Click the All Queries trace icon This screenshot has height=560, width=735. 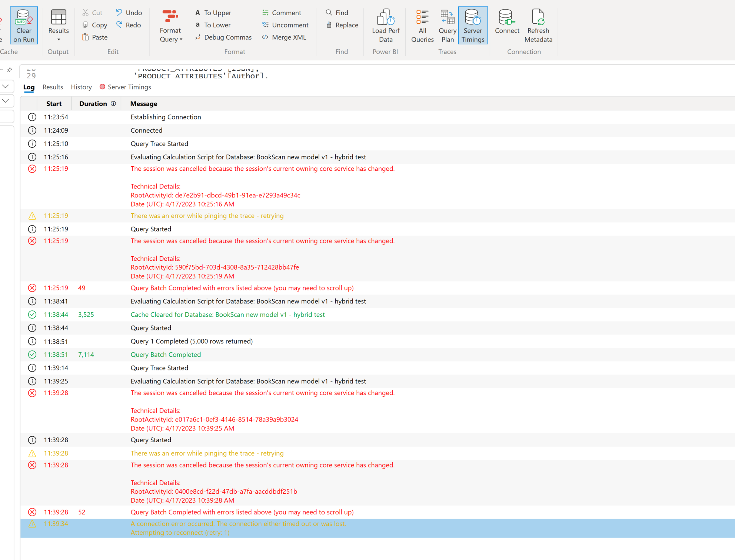pyautogui.click(x=422, y=25)
